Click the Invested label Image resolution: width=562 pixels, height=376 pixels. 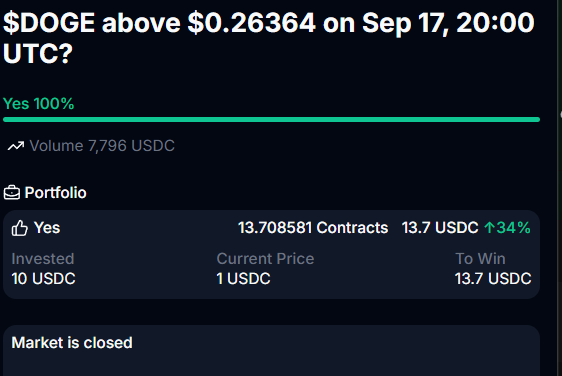pos(43,259)
